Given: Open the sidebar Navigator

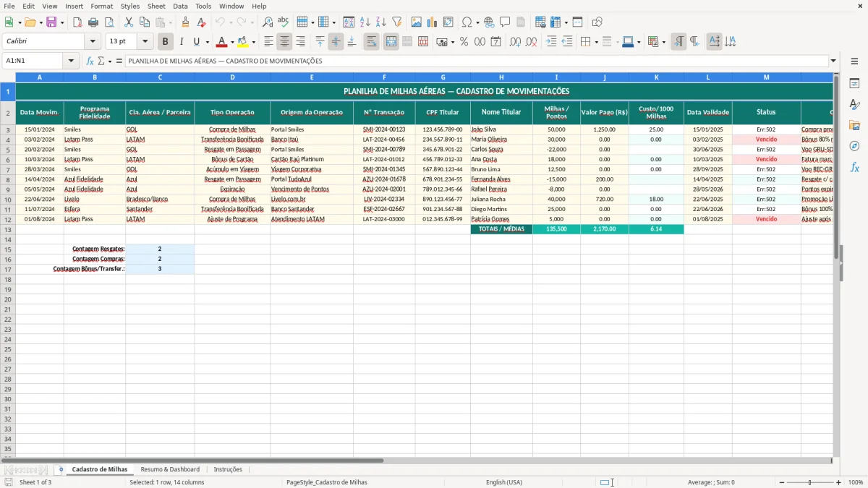Looking at the screenshot, I should pos(854,146).
